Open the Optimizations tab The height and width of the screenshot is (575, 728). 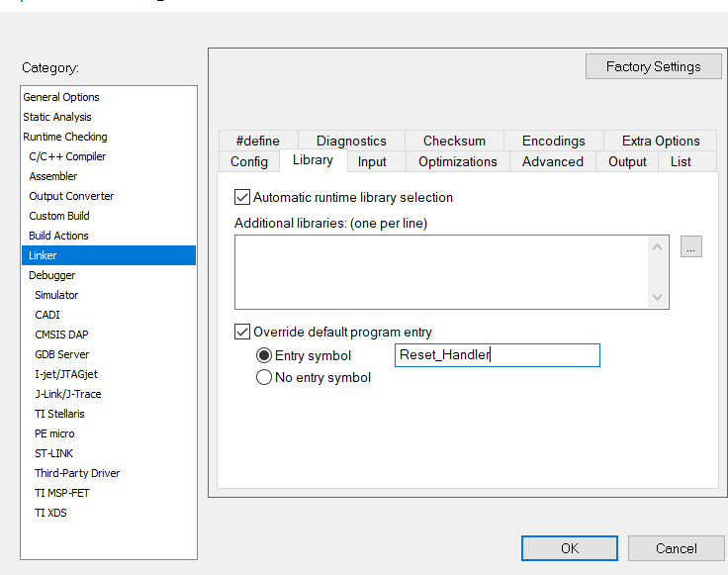(457, 161)
